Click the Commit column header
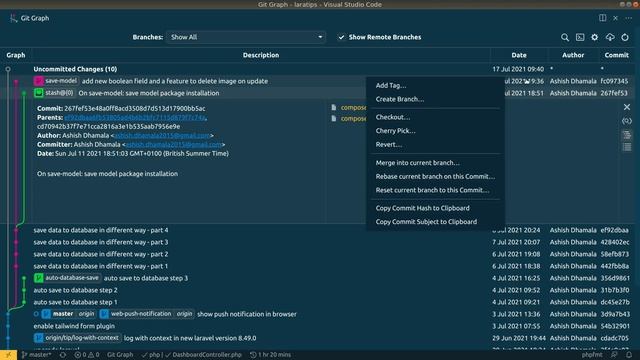The image size is (640, 360). [616, 55]
